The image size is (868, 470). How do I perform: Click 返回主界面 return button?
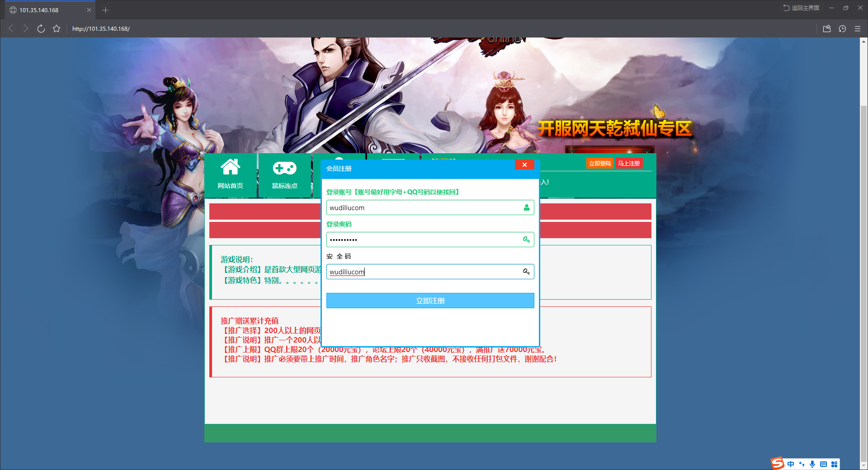(x=801, y=8)
